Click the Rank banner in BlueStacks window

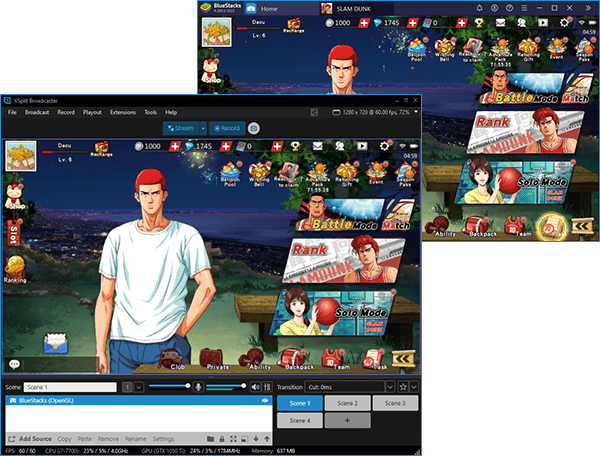tap(527, 132)
